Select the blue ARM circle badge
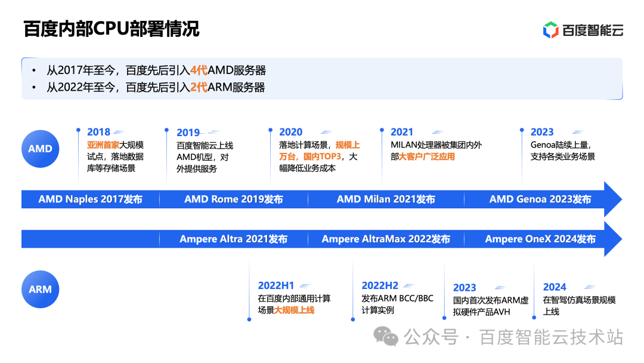 pyautogui.click(x=41, y=290)
